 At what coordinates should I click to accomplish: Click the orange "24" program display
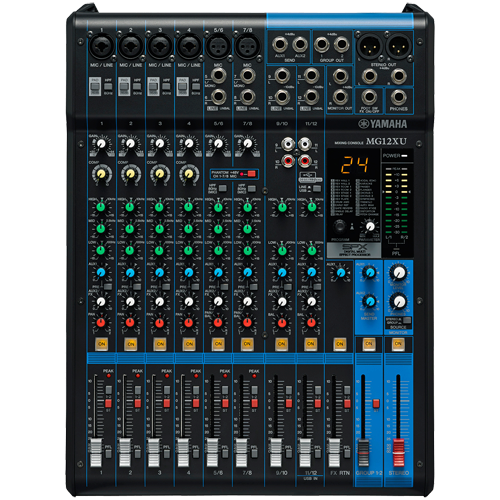[354, 165]
